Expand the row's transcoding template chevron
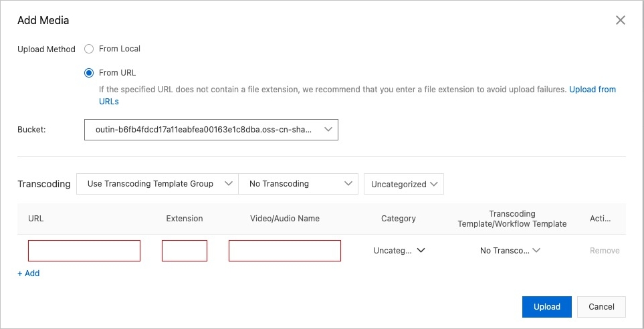Viewport: 644px width, 329px height. click(x=536, y=251)
